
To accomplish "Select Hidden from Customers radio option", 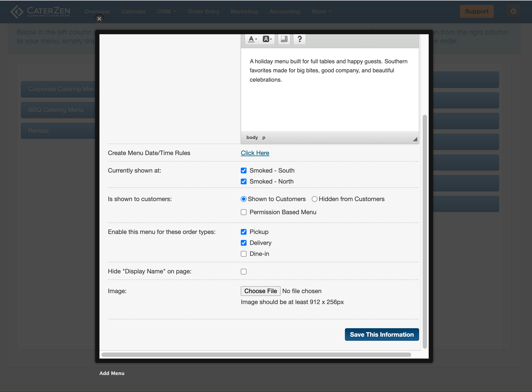I will click(x=314, y=199).
